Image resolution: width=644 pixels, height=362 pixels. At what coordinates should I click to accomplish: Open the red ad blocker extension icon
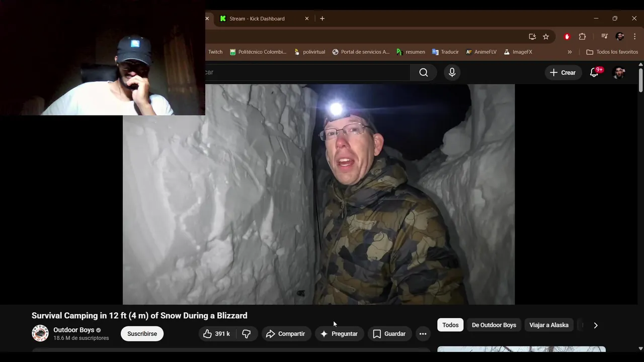567,37
